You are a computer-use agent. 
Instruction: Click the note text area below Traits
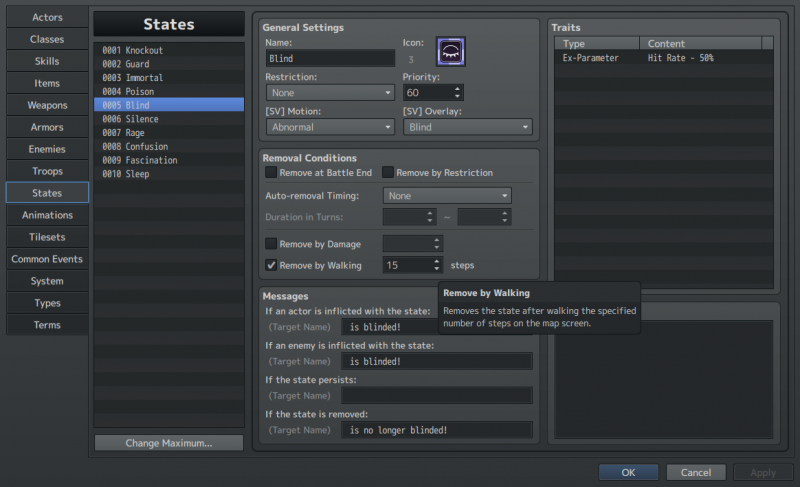point(664,379)
